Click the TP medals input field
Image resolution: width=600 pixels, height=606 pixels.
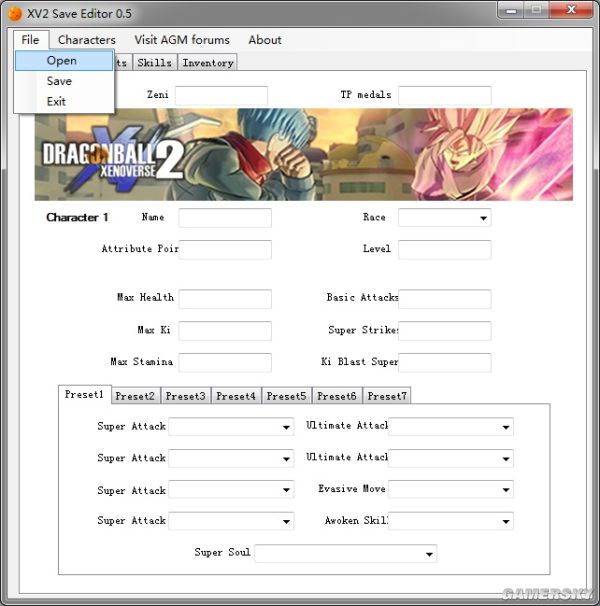[x=445, y=95]
